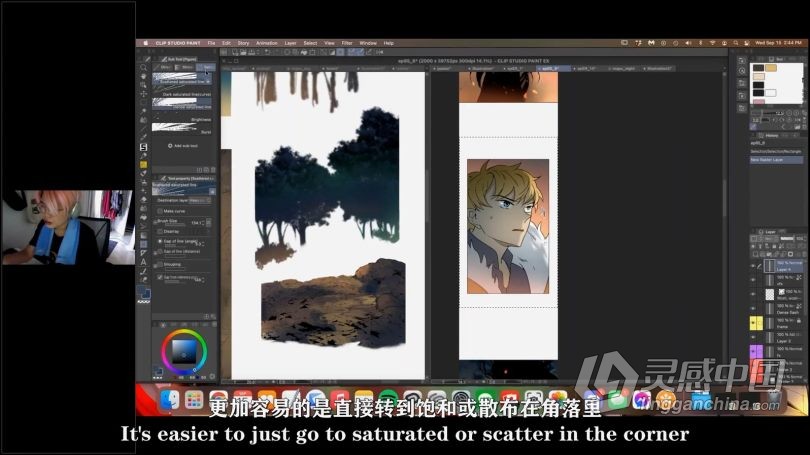810x455 pixels.
Task: Expand Brush Size extra settings
Action: [154, 222]
